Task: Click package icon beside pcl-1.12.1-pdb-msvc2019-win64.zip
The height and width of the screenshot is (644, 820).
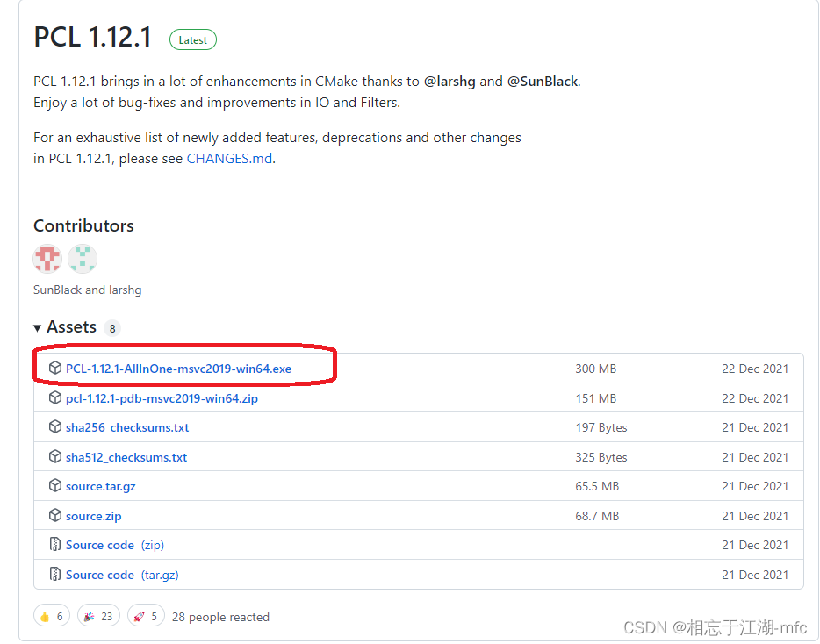Action: 55,397
